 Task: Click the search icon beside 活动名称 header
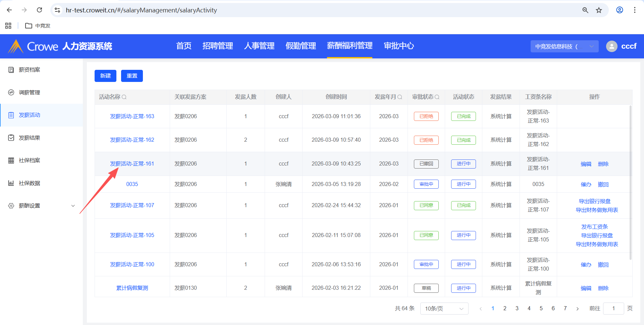[124, 97]
